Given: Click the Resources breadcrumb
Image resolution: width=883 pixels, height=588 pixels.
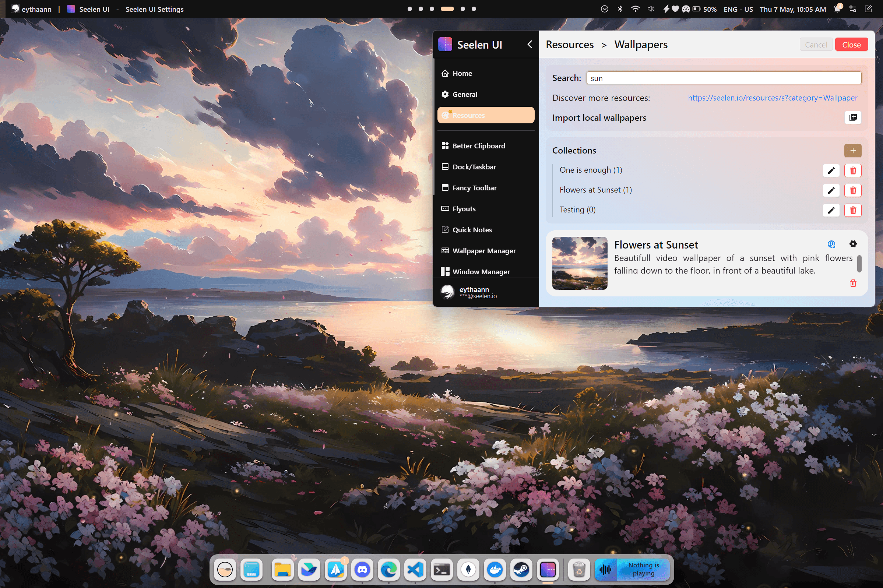Looking at the screenshot, I should (x=570, y=44).
